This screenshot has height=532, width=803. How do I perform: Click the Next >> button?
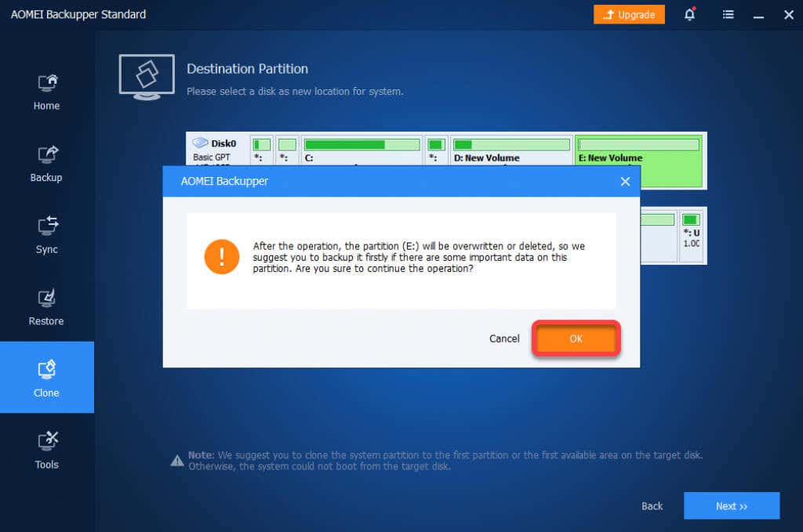point(732,506)
